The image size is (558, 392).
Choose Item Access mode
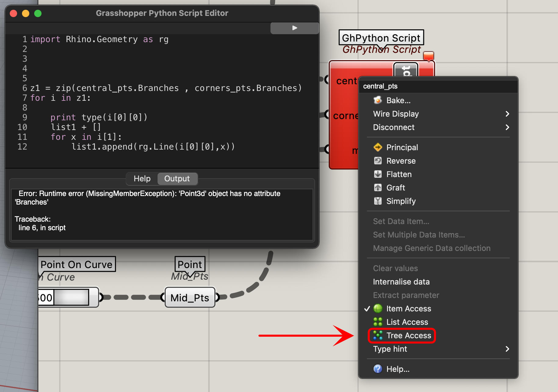[438, 308]
